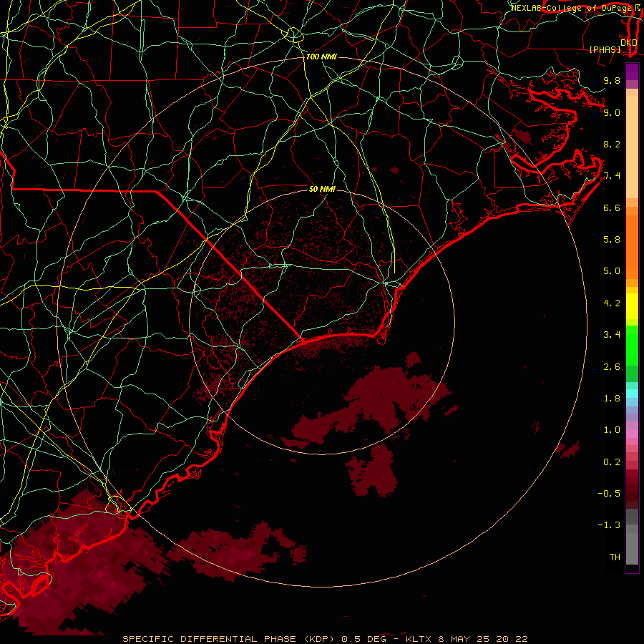Click the product title text at bottom
This screenshot has width=644, height=644.
pos(326,639)
